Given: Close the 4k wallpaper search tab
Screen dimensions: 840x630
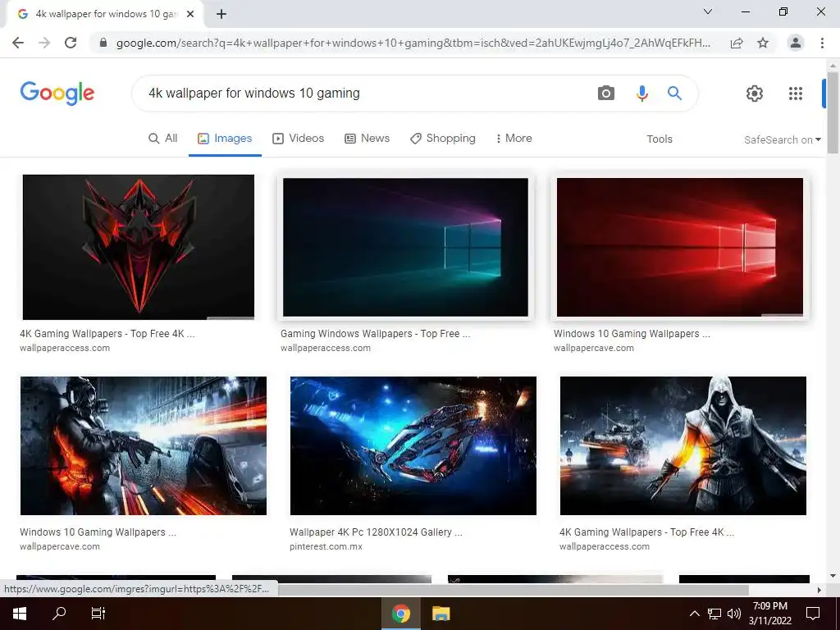Looking at the screenshot, I should point(189,14).
